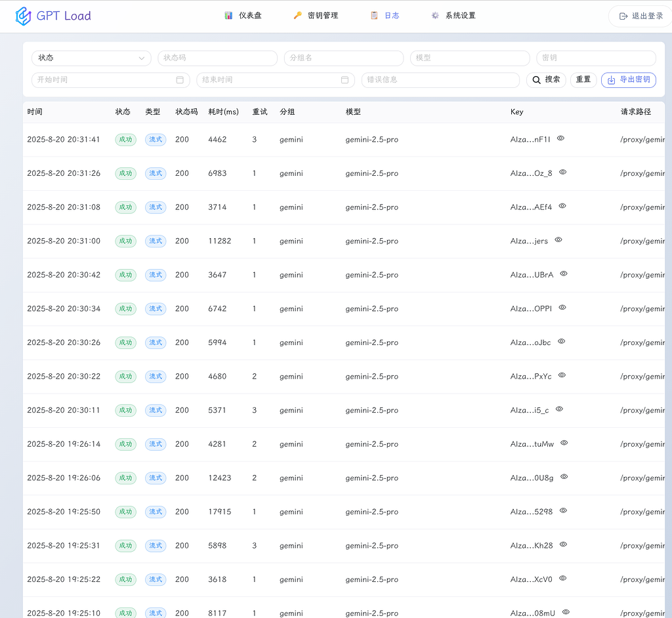Focus the 模型 model filter field

pyautogui.click(x=470, y=58)
